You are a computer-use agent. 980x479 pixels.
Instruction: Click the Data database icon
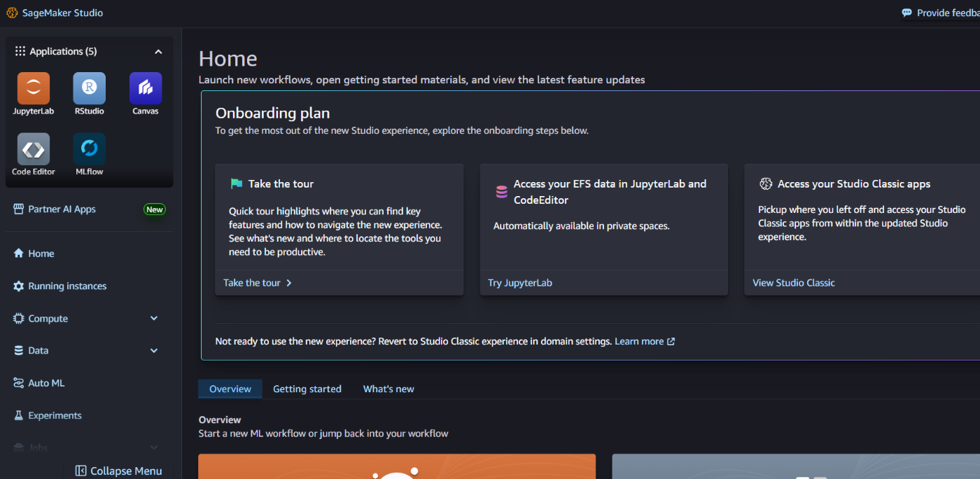click(x=19, y=350)
